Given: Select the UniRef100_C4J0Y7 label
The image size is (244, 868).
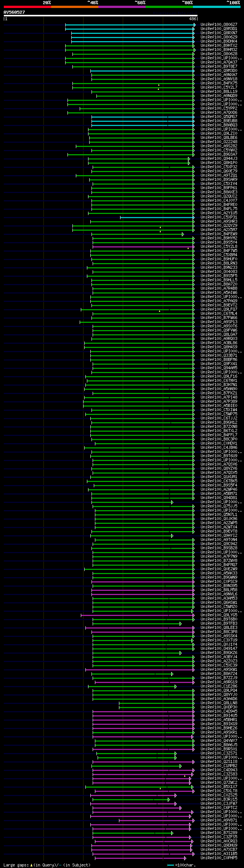Looking at the screenshot, I should pos(219,201).
